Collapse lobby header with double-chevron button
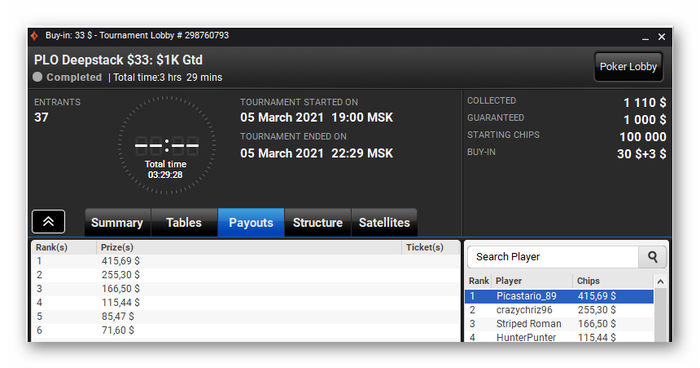This screenshot has width=700, height=368. (x=49, y=222)
